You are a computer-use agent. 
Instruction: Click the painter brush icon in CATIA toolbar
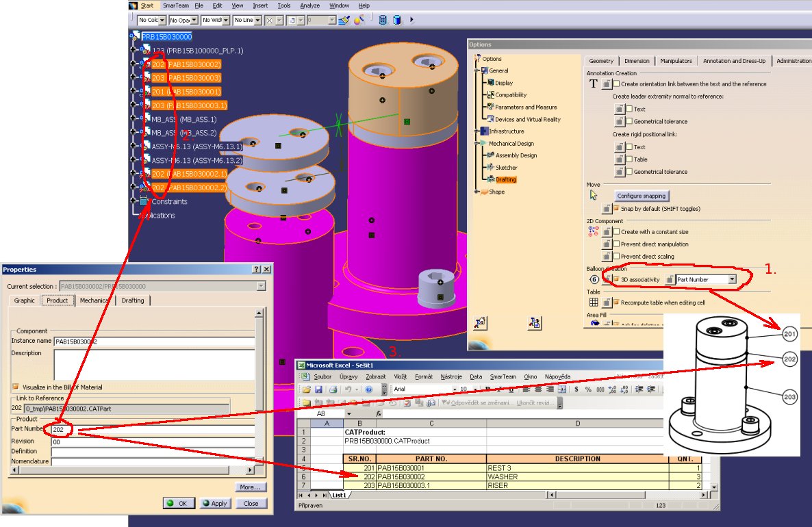(x=344, y=20)
